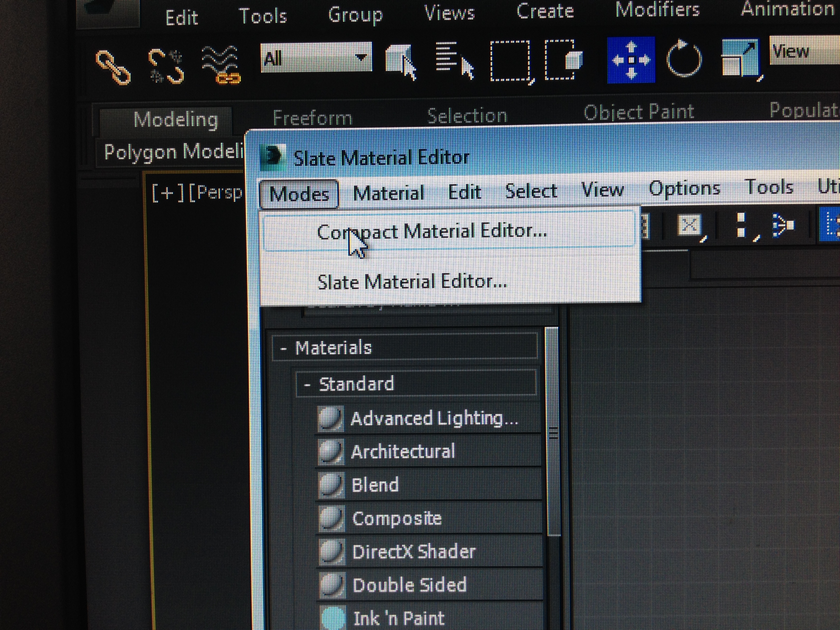840x630 pixels.
Task: Open the Slate editor Tools menu
Action: click(769, 187)
